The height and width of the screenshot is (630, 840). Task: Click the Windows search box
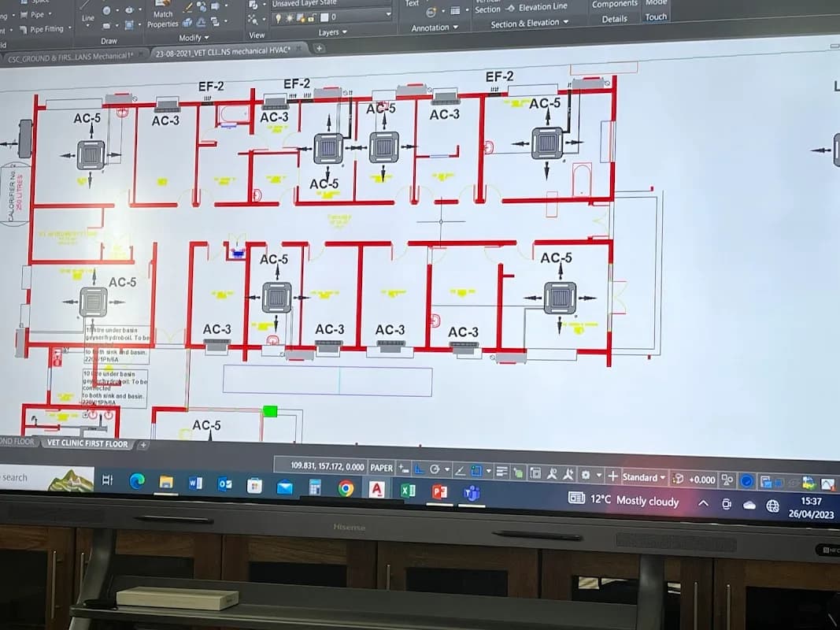pyautogui.click(x=46, y=478)
